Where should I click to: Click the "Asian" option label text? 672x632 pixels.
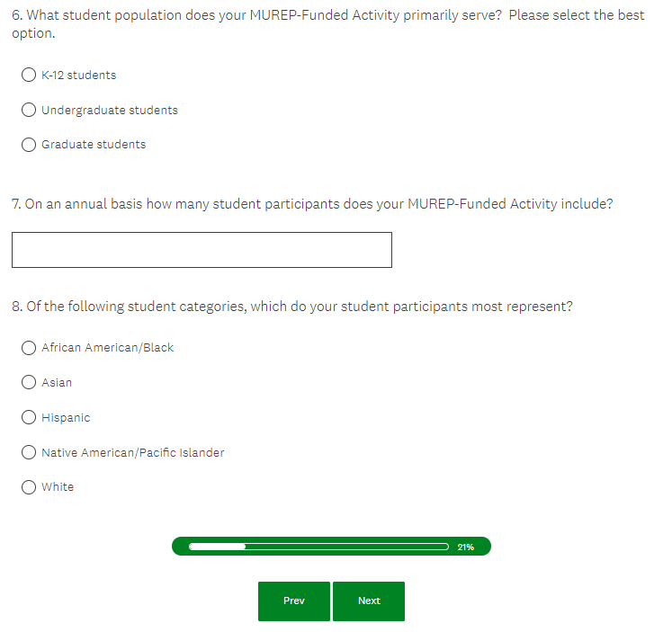click(x=57, y=383)
